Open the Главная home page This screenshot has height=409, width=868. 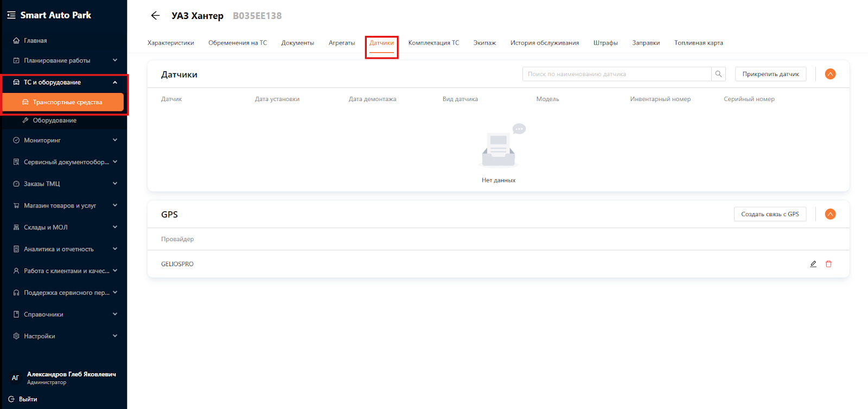(x=35, y=41)
